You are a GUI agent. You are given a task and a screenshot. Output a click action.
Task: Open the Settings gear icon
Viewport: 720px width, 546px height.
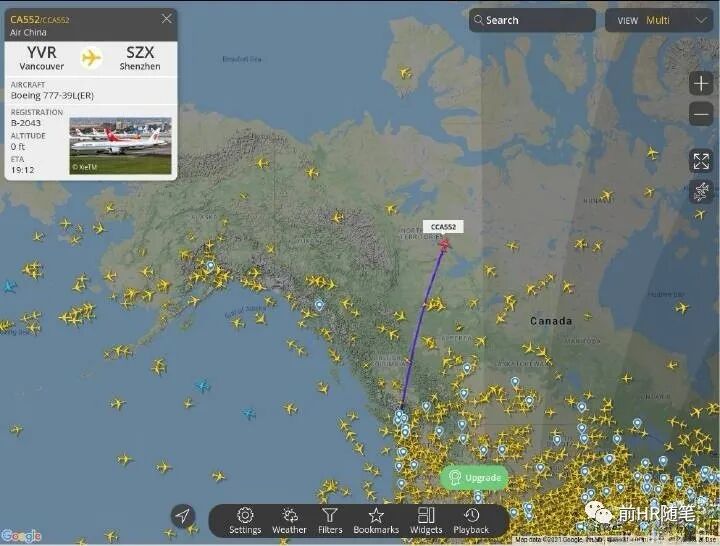(x=245, y=515)
